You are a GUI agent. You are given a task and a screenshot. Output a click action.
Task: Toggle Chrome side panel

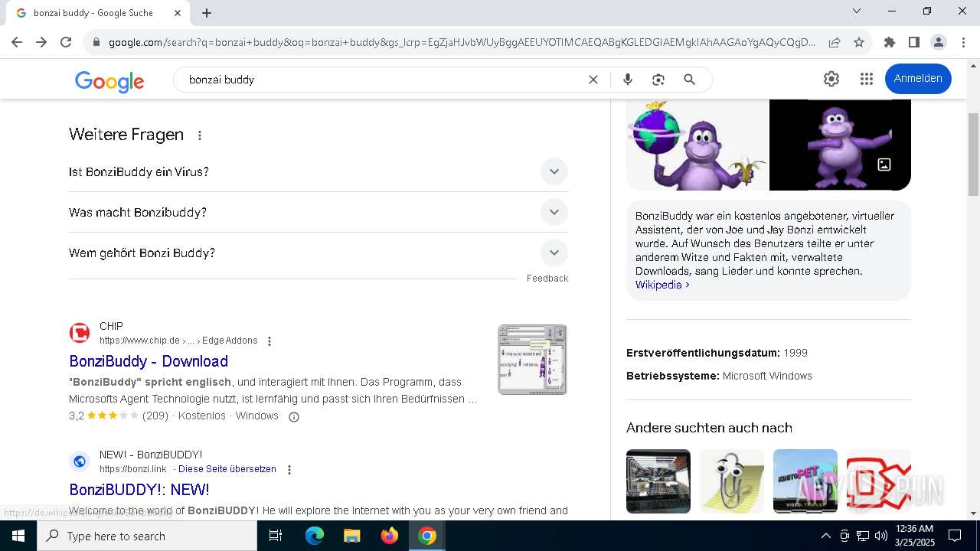point(913,42)
